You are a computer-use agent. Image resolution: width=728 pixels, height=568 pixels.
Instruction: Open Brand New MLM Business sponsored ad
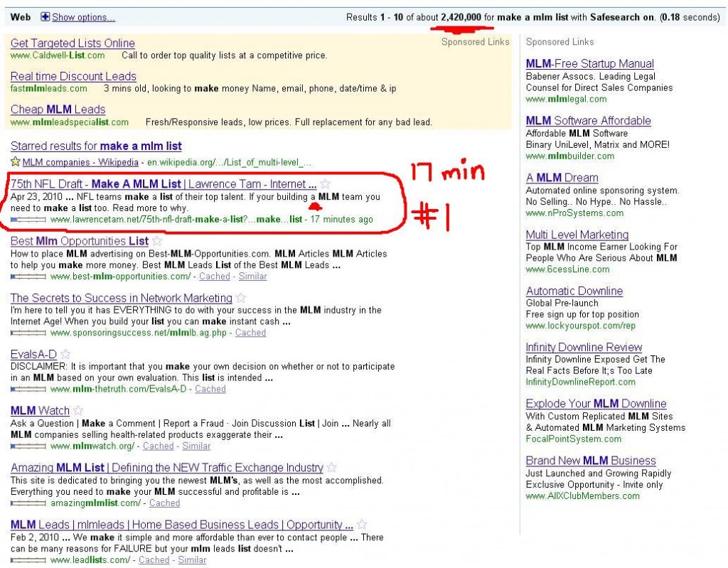point(591,461)
